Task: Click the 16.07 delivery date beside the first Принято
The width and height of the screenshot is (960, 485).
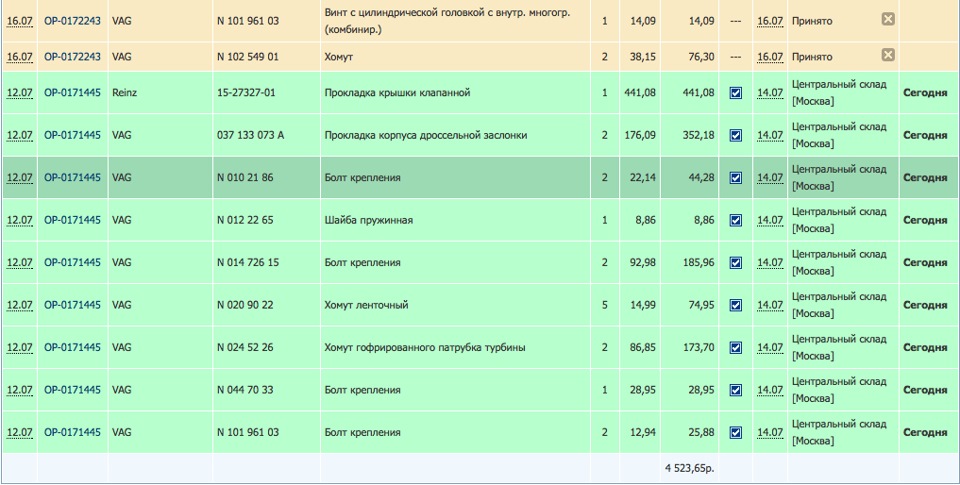Action: click(769, 20)
